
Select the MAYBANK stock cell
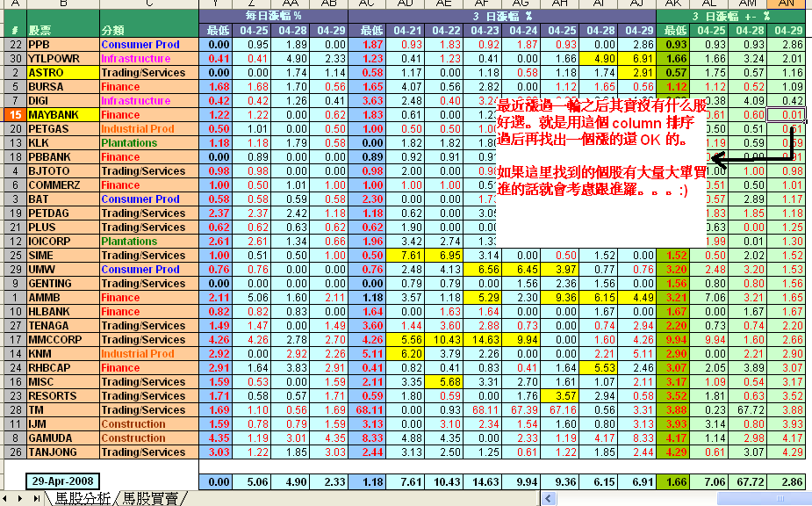click(x=61, y=115)
